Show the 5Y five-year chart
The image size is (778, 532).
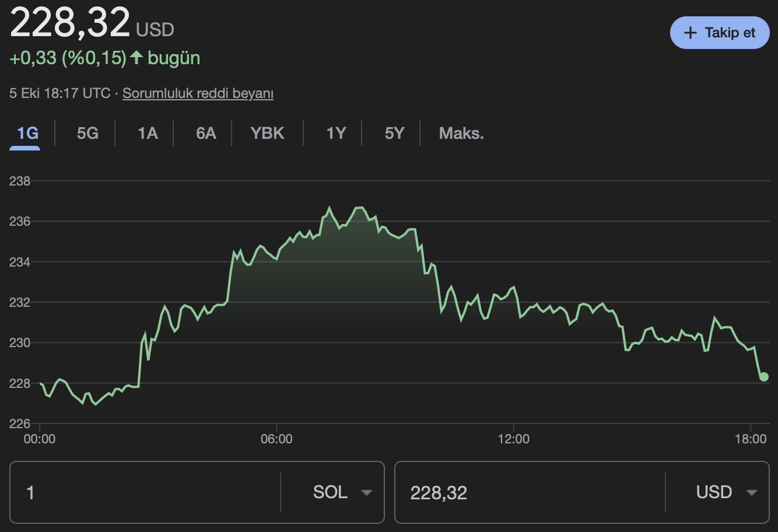pos(394,134)
